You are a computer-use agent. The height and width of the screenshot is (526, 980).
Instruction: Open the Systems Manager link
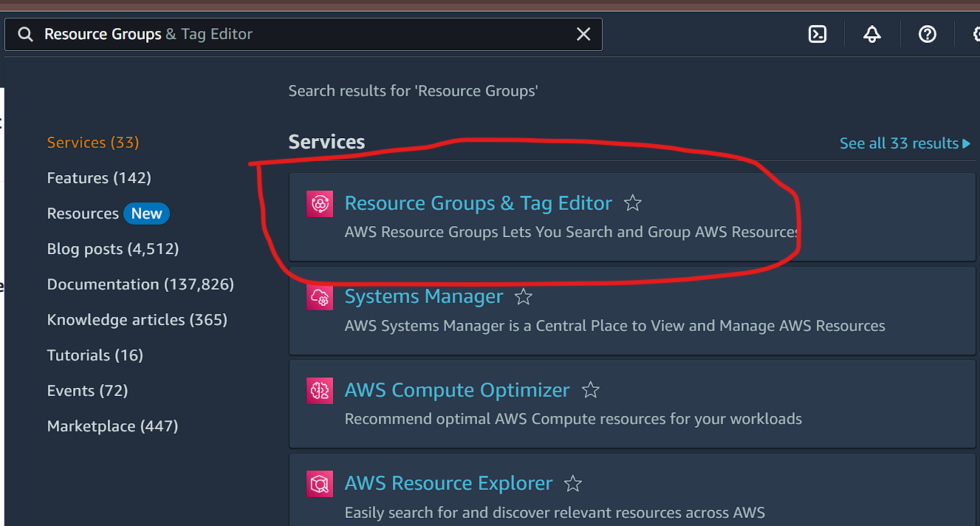point(424,296)
